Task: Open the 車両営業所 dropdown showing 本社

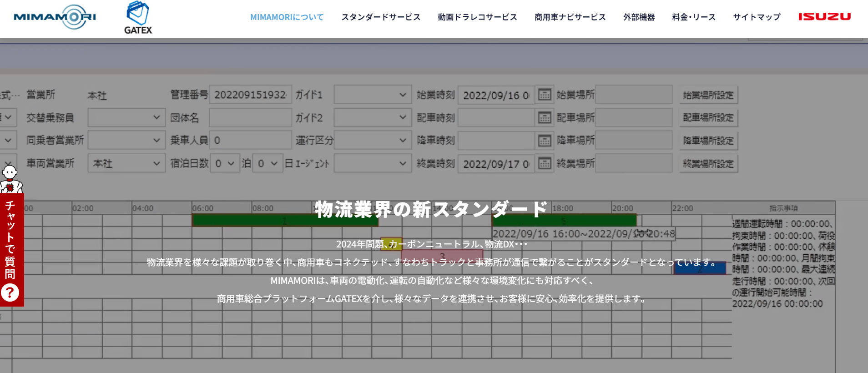Action: pyautogui.click(x=126, y=163)
